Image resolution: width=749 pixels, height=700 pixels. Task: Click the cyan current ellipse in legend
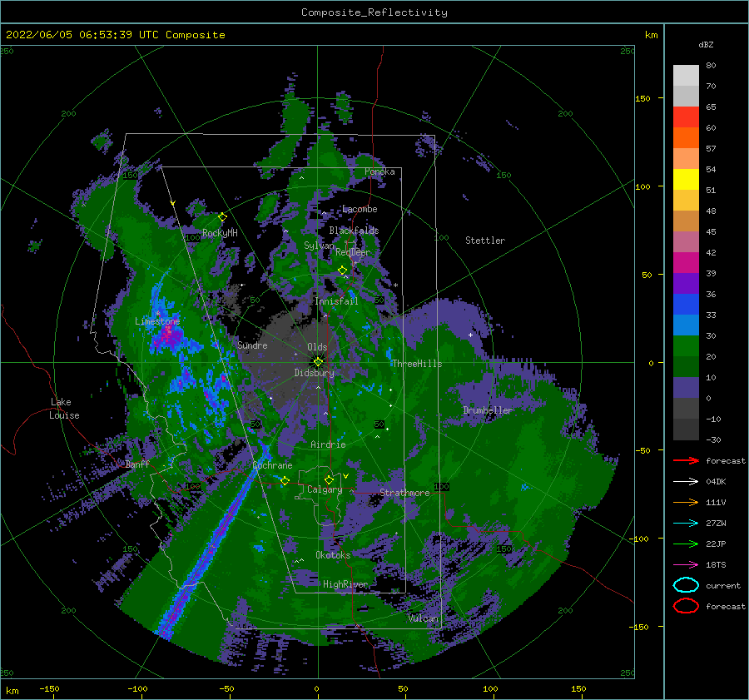[x=686, y=585]
